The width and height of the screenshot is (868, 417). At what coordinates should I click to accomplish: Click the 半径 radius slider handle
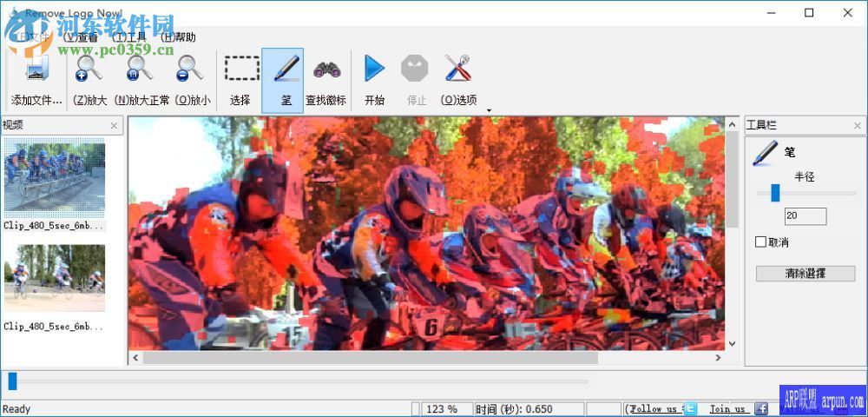click(x=775, y=193)
